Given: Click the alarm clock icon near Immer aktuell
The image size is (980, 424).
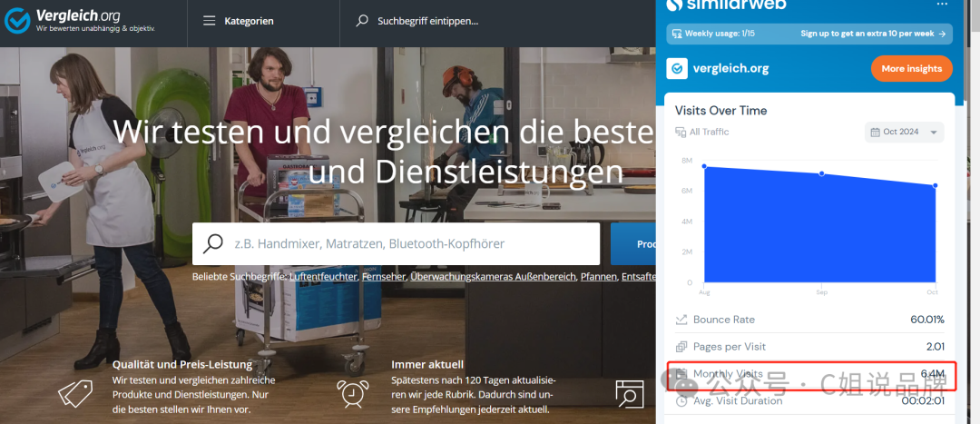Looking at the screenshot, I should (x=351, y=391).
